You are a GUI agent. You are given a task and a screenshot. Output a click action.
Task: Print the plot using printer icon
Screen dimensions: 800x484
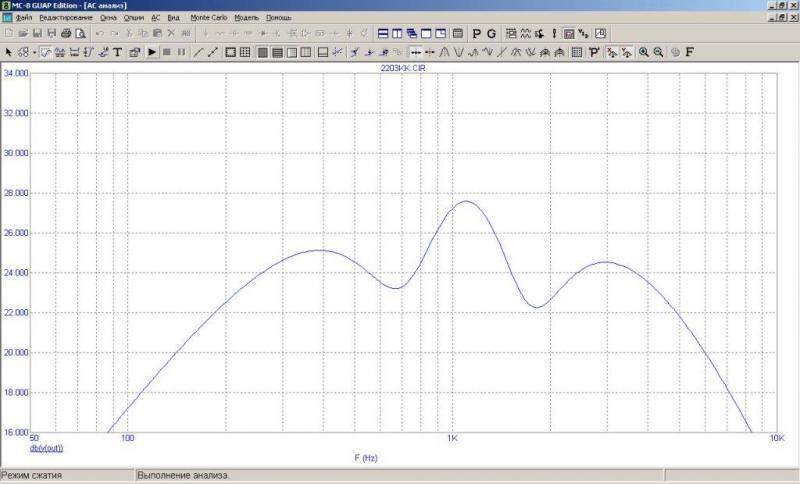(x=66, y=34)
